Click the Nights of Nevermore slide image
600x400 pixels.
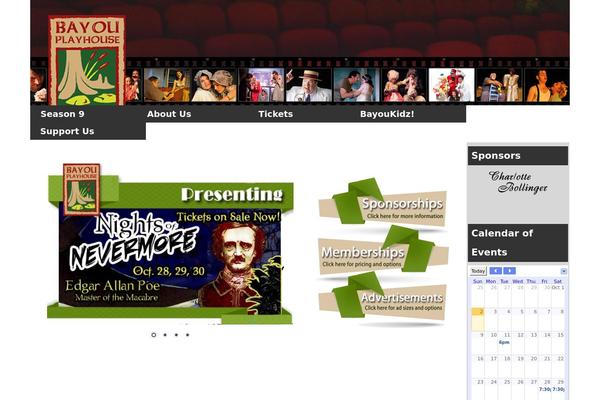click(170, 257)
